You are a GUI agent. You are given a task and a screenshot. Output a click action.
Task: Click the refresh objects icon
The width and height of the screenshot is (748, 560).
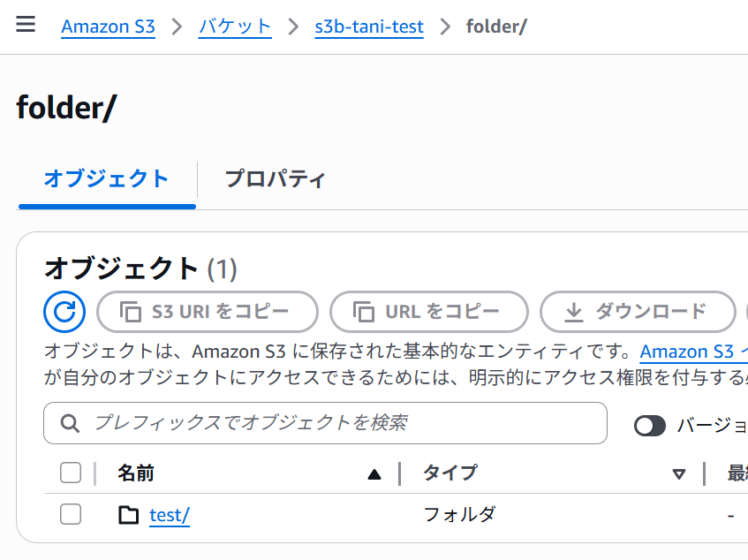pos(64,311)
